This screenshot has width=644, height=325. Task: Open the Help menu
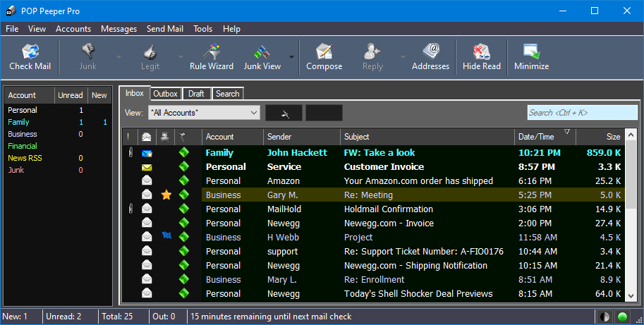click(x=231, y=29)
